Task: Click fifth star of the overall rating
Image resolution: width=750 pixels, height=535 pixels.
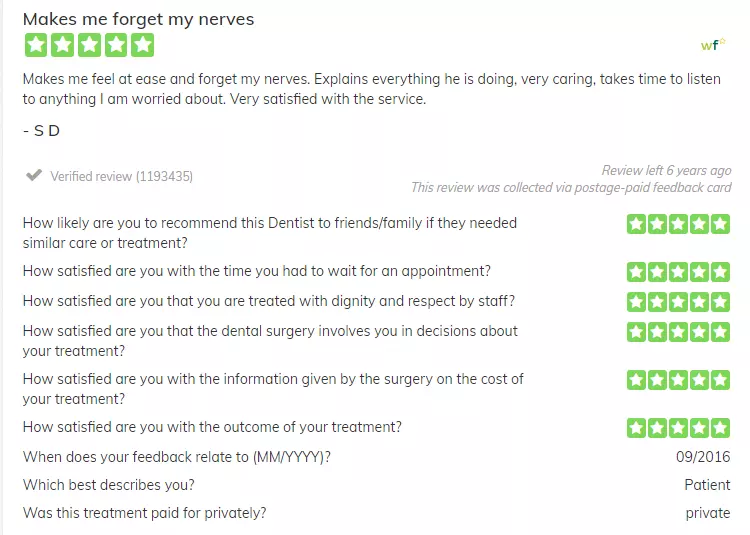Action: 143,45
